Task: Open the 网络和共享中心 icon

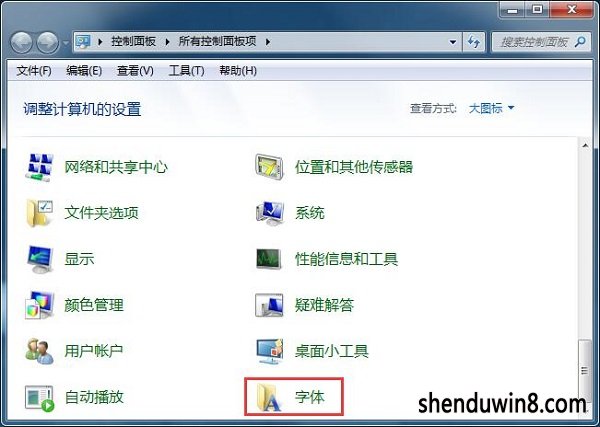Action: (x=39, y=167)
